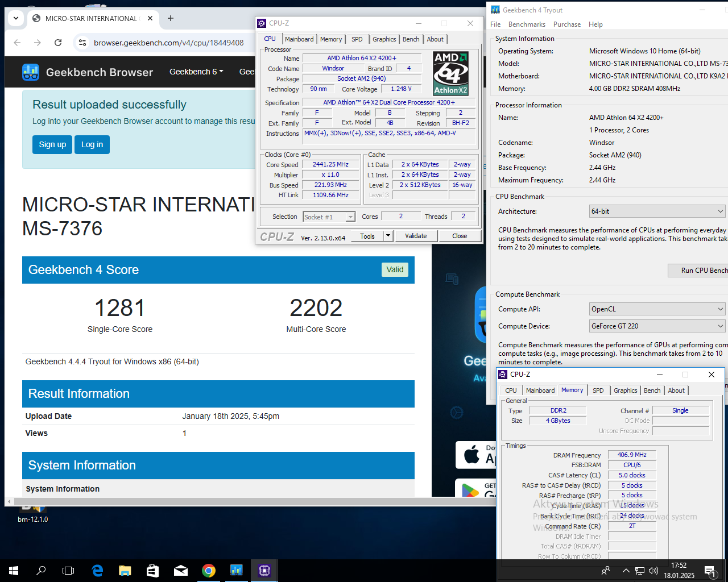Open the Geekbench 4 Purchase menu

click(x=567, y=24)
